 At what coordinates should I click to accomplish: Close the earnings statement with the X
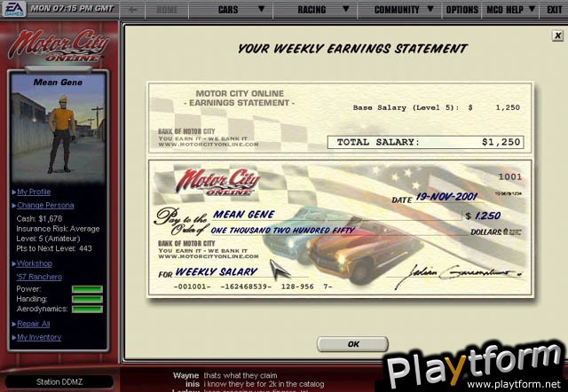558,35
